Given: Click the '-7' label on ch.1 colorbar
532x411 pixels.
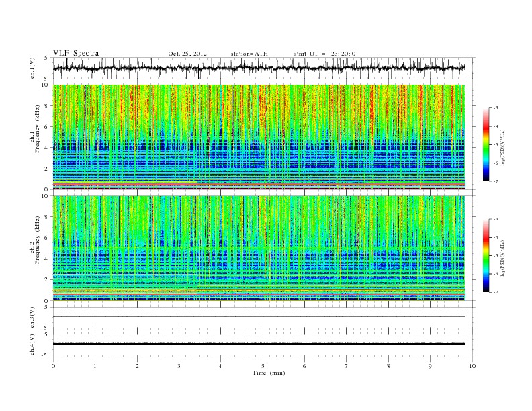Looking at the screenshot, I should [x=496, y=181].
